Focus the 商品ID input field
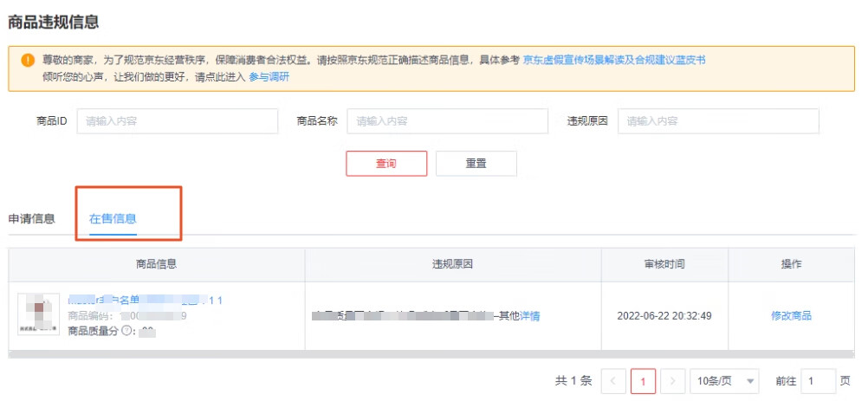 pos(177,121)
